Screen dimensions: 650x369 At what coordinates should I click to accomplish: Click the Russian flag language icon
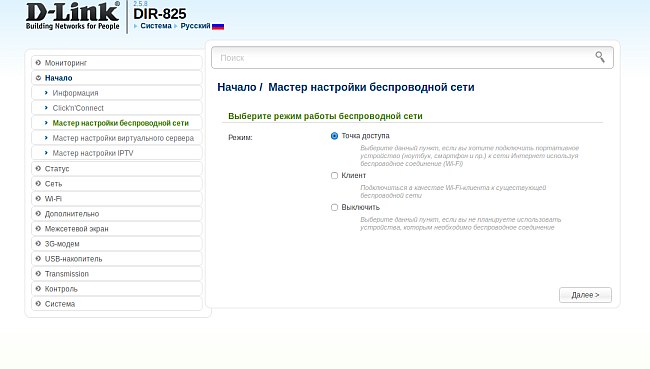tap(218, 26)
